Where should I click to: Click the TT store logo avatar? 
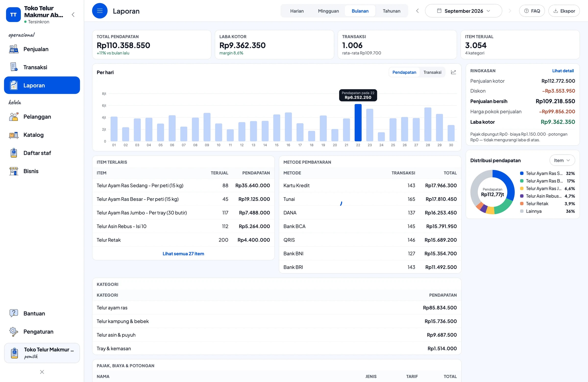point(13,14)
